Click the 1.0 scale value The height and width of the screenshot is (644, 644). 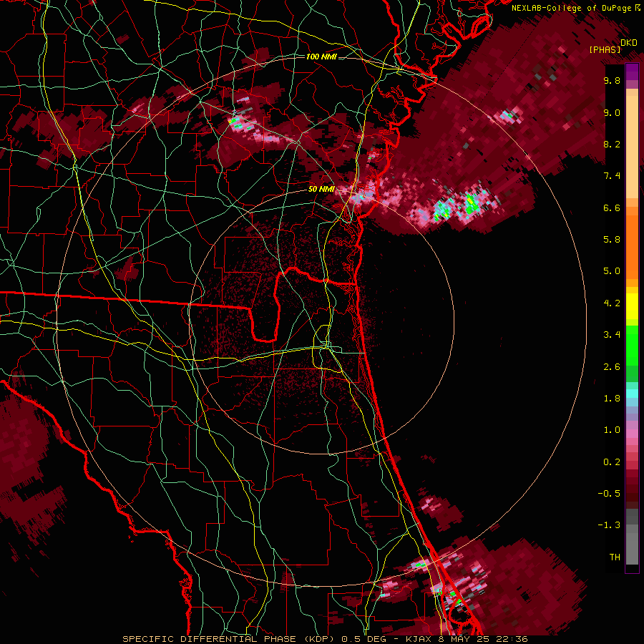pyautogui.click(x=612, y=430)
